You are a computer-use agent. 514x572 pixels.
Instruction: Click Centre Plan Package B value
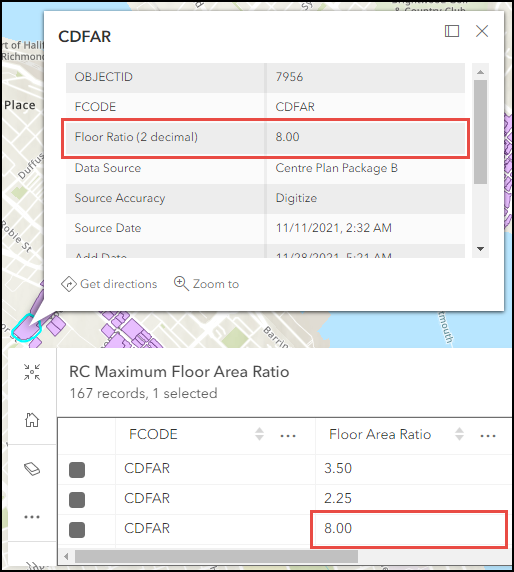click(336, 168)
